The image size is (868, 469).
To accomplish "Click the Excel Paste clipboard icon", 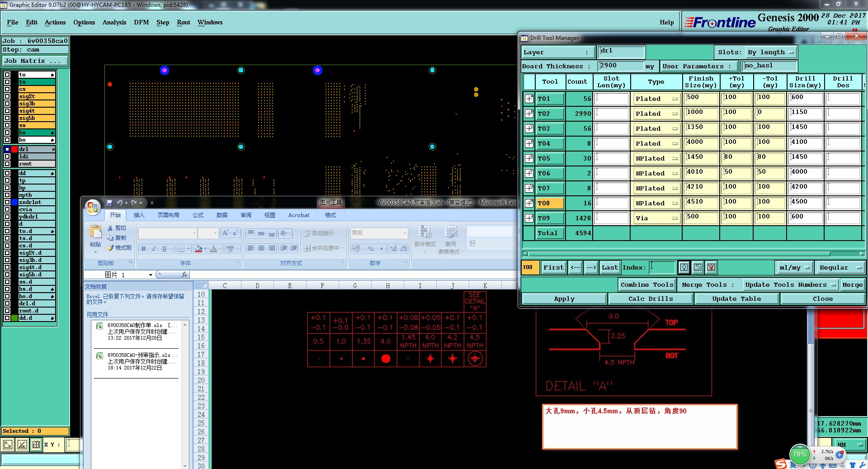I will tap(95, 232).
